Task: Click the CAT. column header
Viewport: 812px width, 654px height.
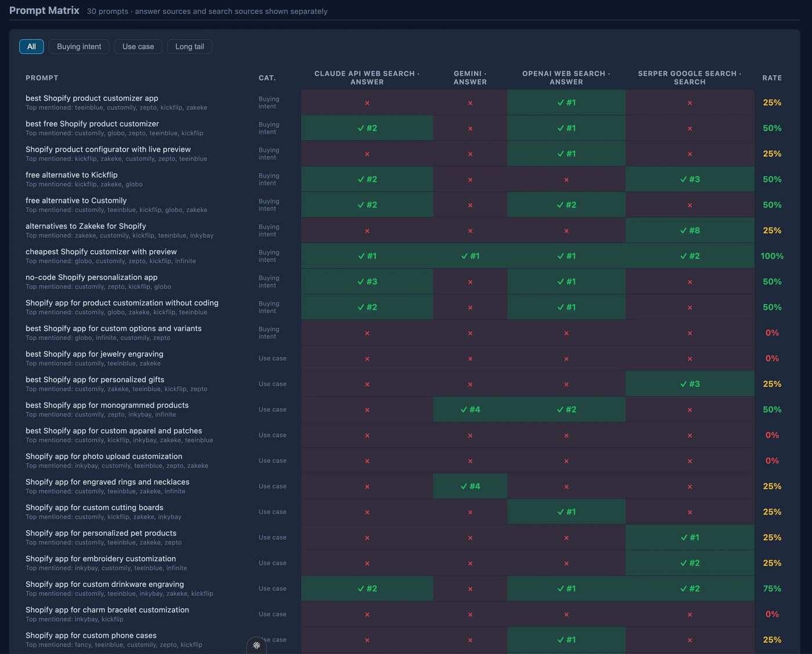Action: [x=267, y=78]
